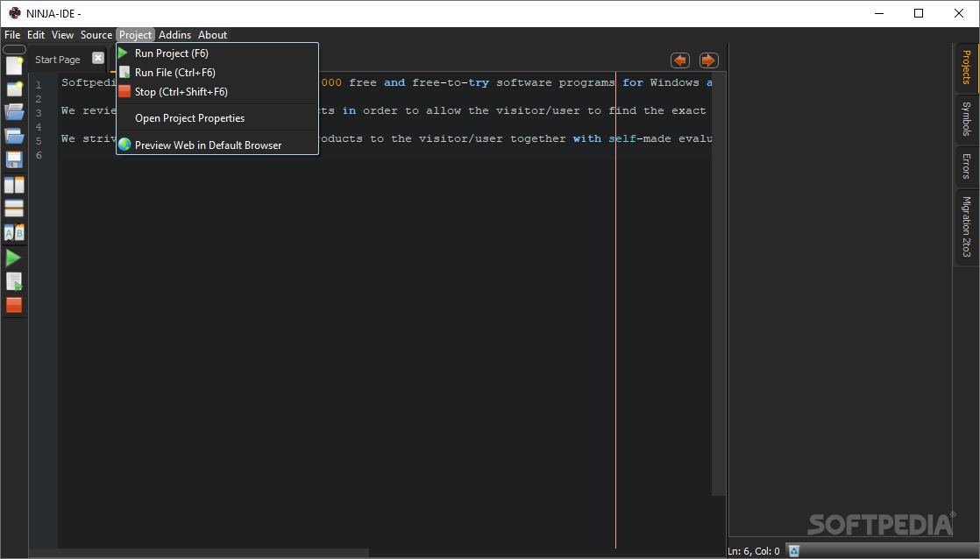Choose Run Project (F6) from menu

click(217, 53)
